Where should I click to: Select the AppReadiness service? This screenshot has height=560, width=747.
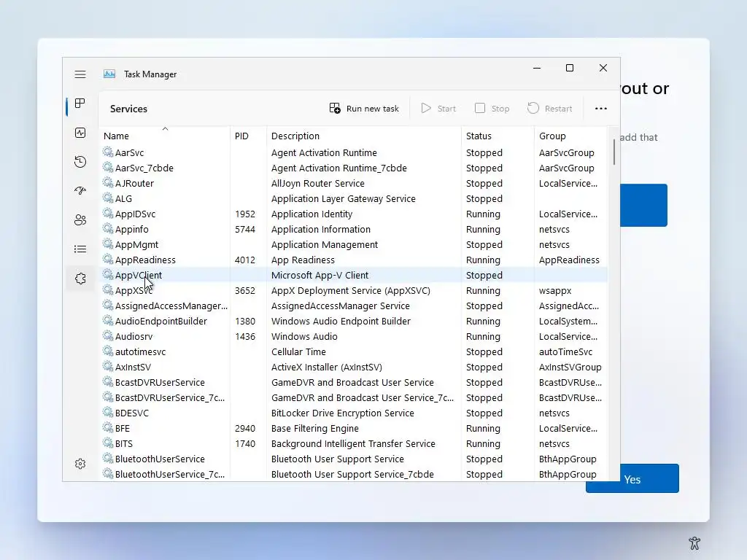[354, 260]
